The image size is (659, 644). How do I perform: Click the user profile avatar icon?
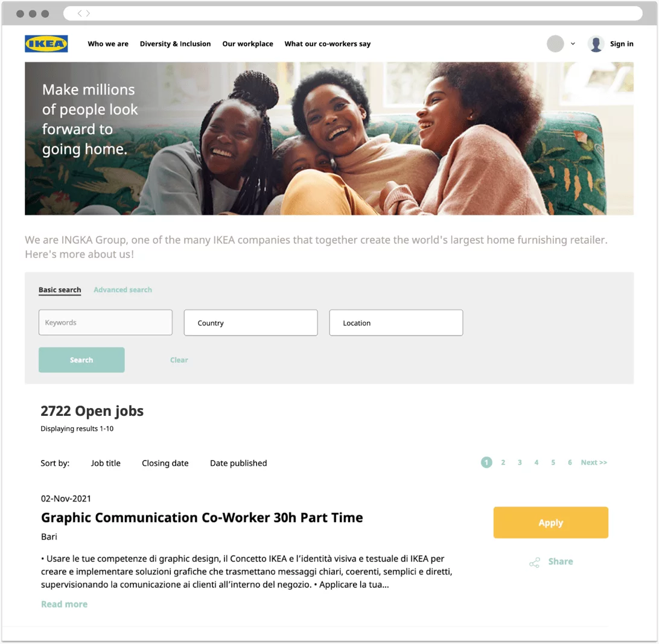pyautogui.click(x=596, y=43)
